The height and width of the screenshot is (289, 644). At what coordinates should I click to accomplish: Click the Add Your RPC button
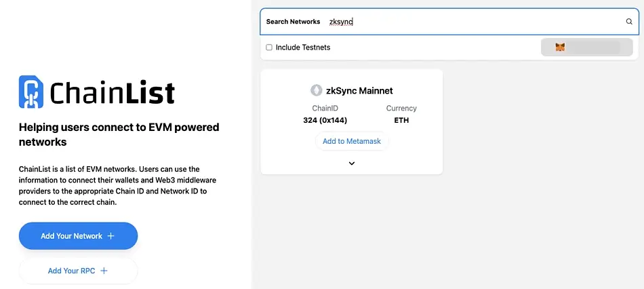(78, 271)
